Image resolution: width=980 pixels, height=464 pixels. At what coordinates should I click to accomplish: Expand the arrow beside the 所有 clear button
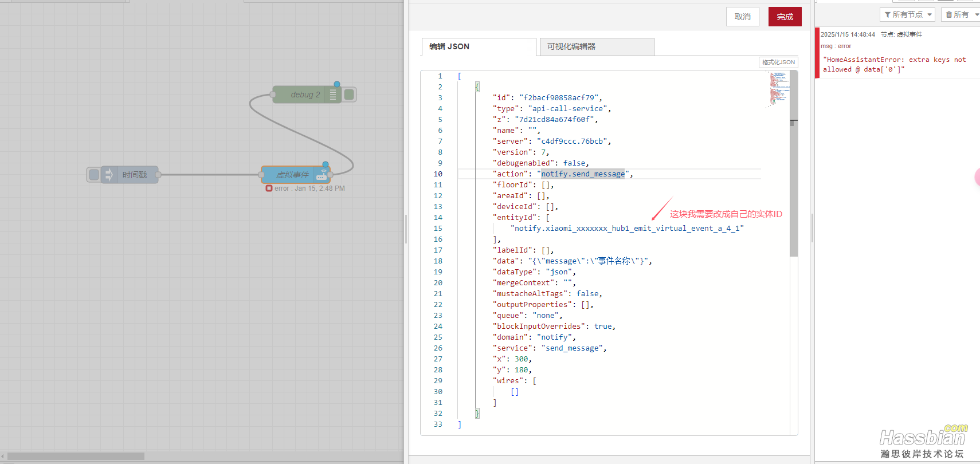(x=977, y=14)
